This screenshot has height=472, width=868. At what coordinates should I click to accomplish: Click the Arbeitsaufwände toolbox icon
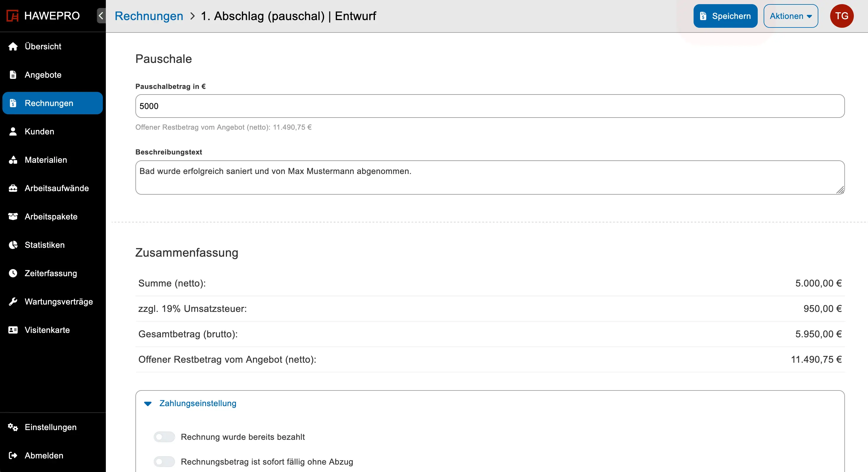pyautogui.click(x=13, y=188)
